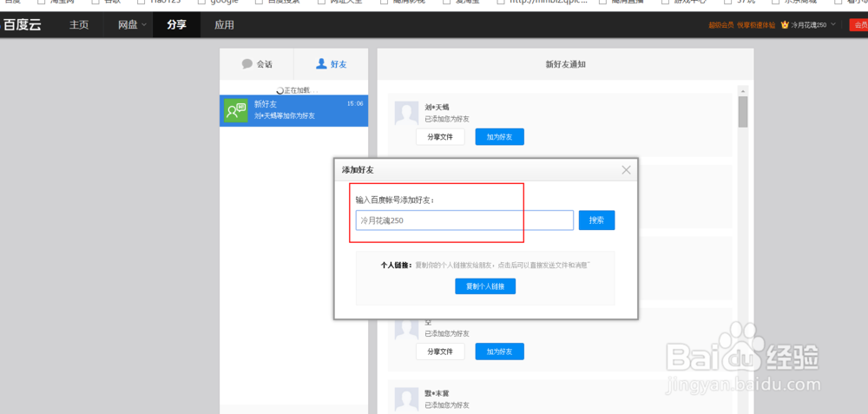Click the 新好友通知 header

tap(566, 64)
